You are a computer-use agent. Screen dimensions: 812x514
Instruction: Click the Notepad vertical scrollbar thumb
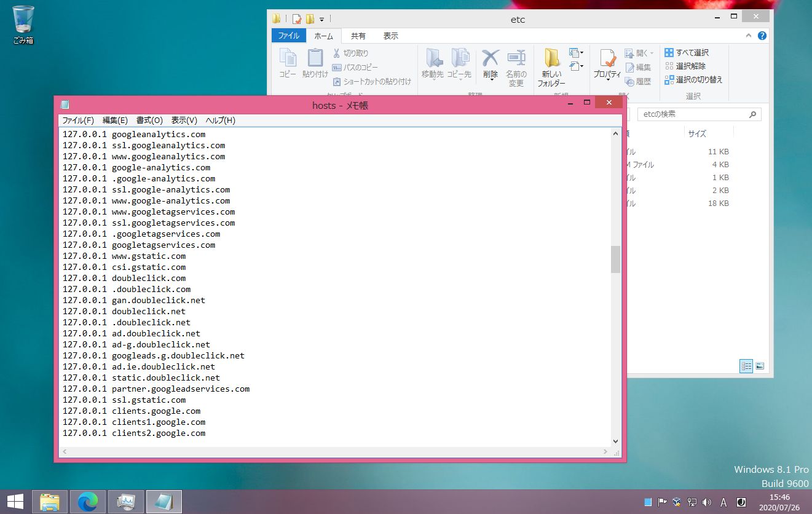(615, 259)
